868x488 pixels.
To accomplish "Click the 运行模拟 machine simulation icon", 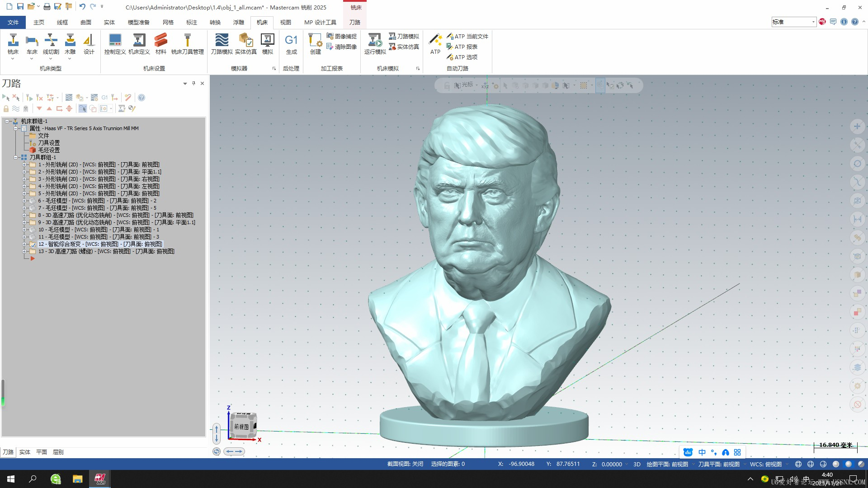I will [375, 41].
